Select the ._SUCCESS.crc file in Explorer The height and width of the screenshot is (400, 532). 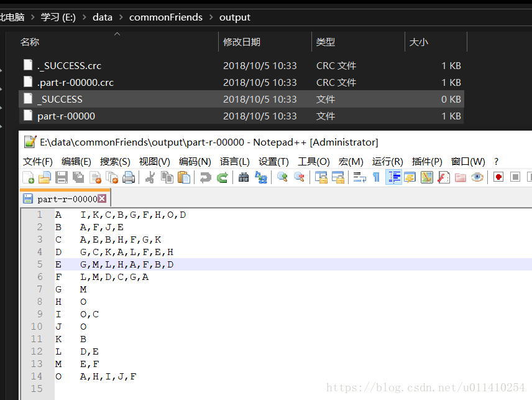point(241,65)
